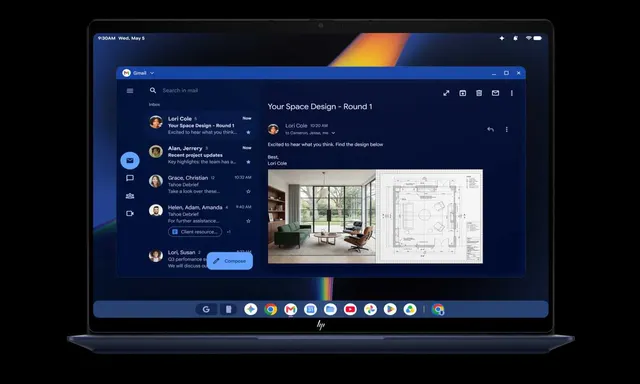Click the Gmail logo in title bar

point(127,73)
